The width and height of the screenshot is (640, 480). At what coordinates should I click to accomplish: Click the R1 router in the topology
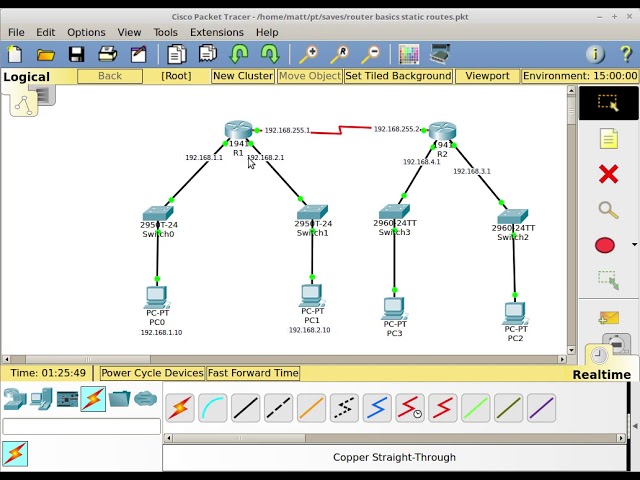239,129
